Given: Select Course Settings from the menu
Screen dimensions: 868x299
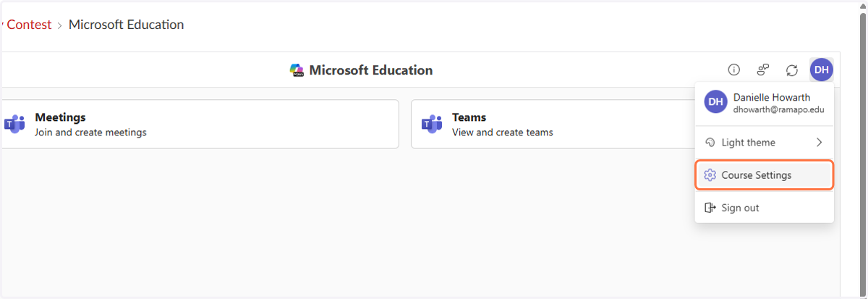Looking at the screenshot, I should point(765,175).
